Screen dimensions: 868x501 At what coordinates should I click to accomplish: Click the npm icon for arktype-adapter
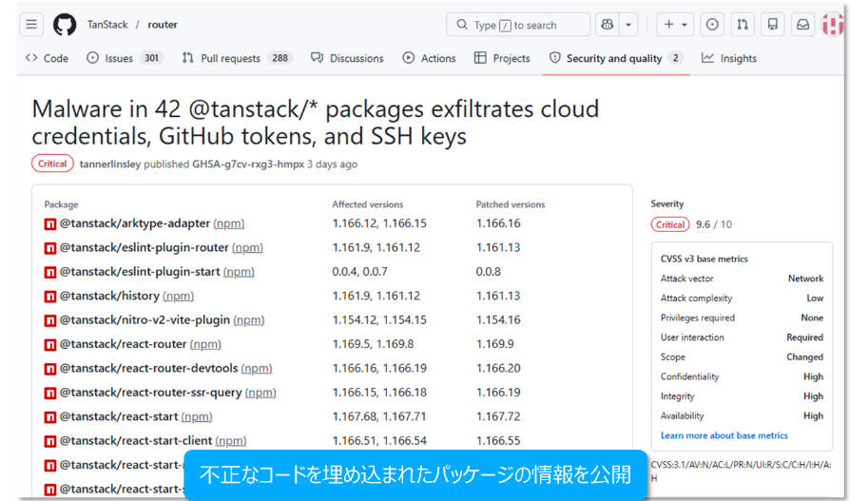(49, 224)
